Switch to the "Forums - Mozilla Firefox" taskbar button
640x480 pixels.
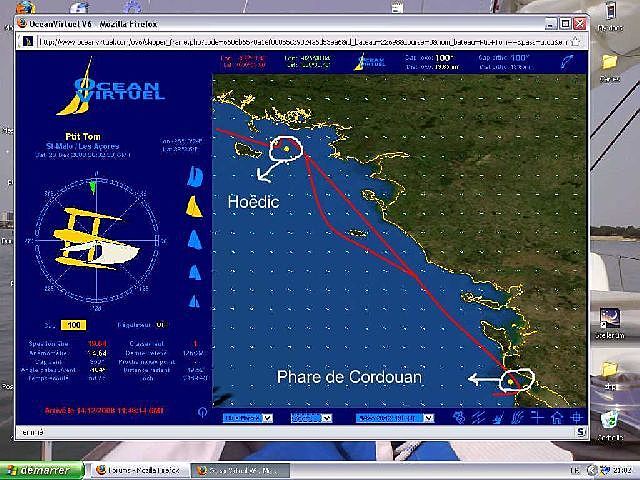pyautogui.click(x=139, y=470)
